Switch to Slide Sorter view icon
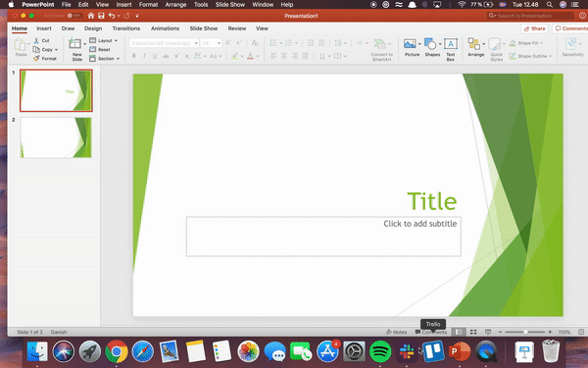The image size is (588, 368). pyautogui.click(x=473, y=332)
